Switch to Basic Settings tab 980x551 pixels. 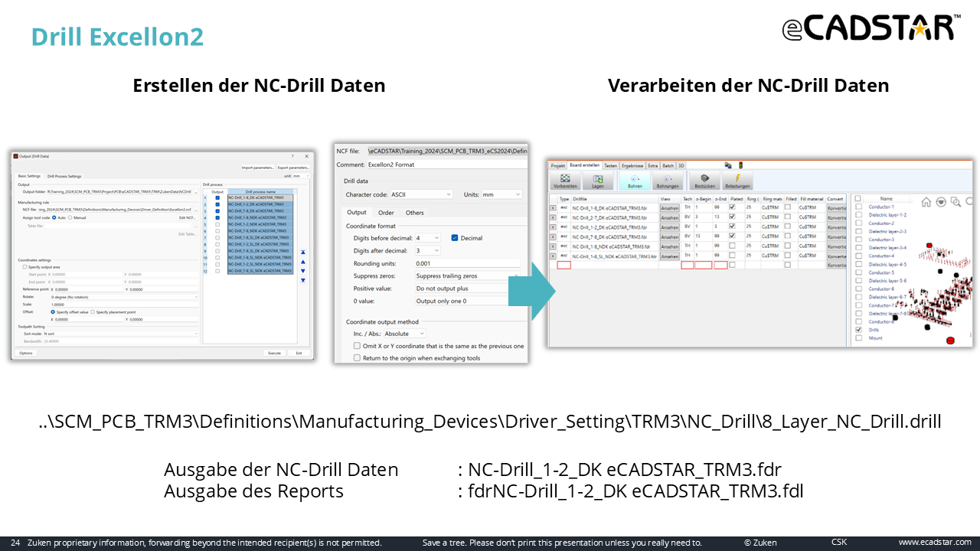click(29, 176)
